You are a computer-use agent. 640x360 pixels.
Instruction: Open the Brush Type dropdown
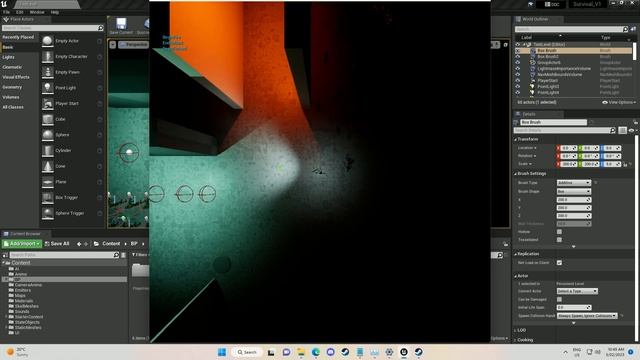click(573, 183)
